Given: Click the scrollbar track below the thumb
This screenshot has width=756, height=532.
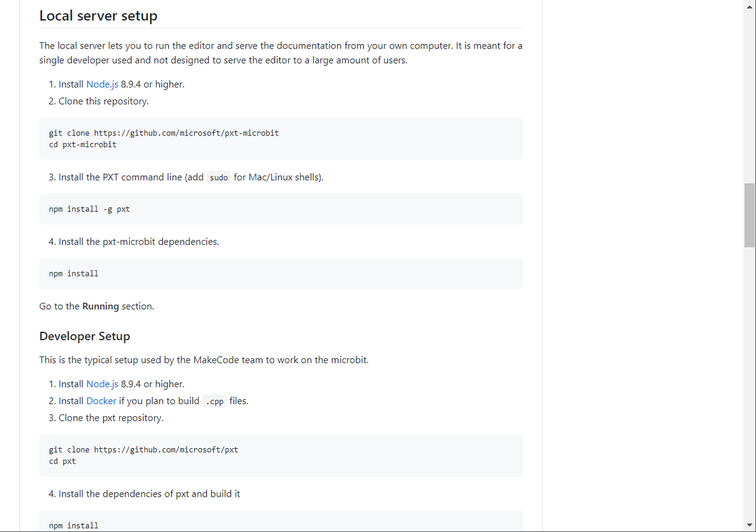Looking at the screenshot, I should point(750,384).
